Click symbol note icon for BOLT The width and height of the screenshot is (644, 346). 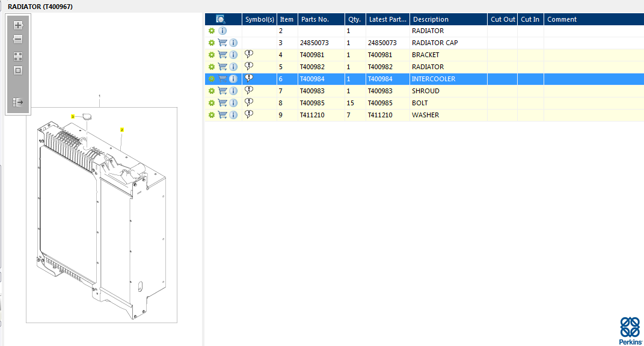(x=249, y=102)
